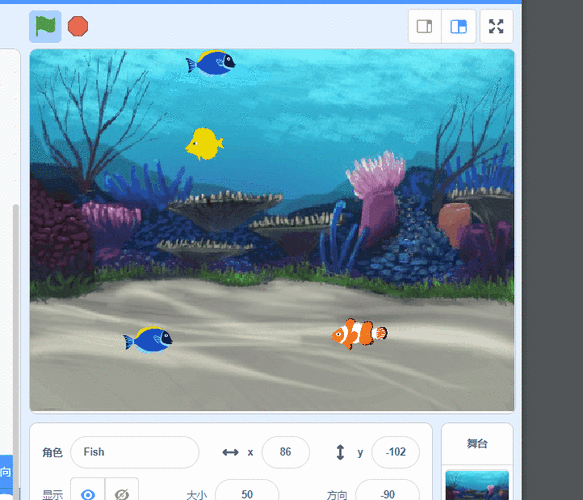Hide the sprite with crossed-eye button
Image resolution: width=583 pixels, height=500 pixels.
122,490
